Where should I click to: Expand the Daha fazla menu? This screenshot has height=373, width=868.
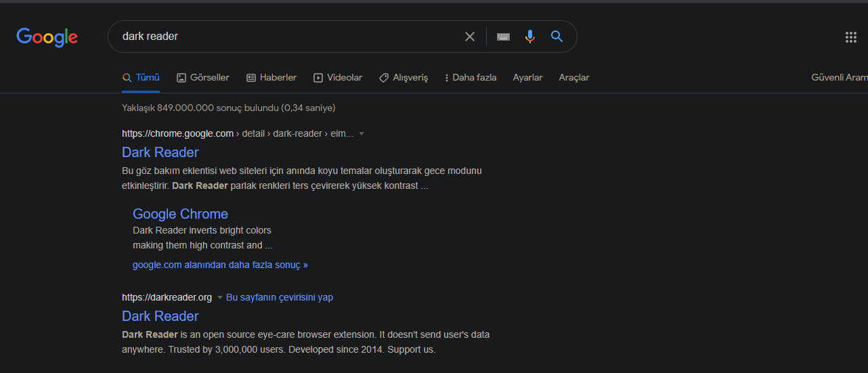click(x=471, y=78)
